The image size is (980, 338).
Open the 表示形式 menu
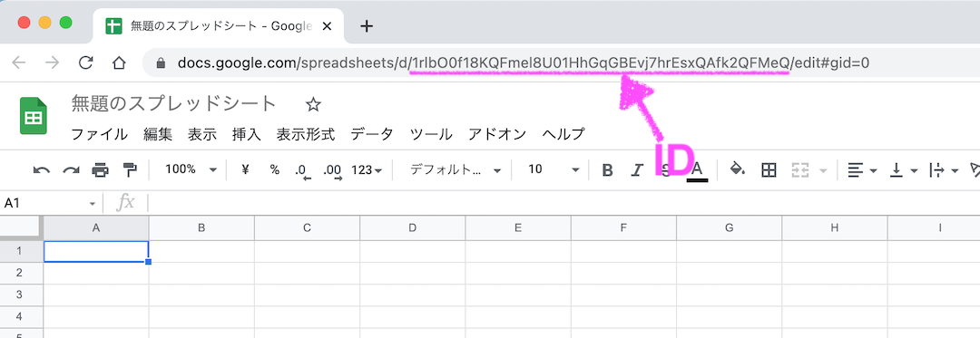tap(306, 134)
